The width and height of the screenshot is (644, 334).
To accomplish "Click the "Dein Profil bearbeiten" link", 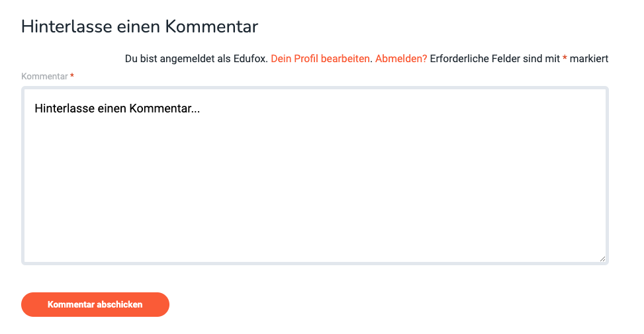I will 321,59.
